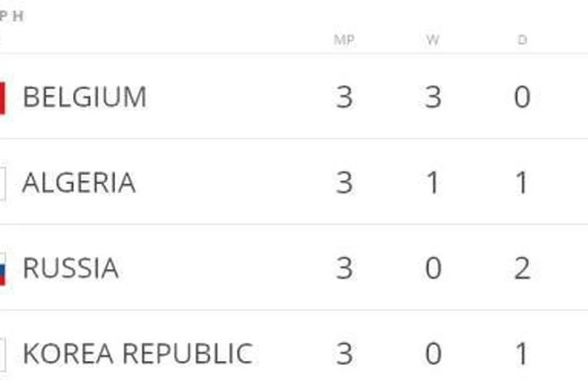This screenshot has width=588, height=392.
Task: Click Russia's draws value
Action: (522, 269)
